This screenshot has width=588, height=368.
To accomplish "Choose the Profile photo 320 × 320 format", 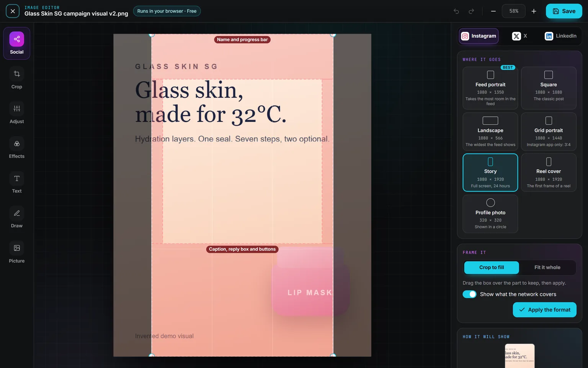I will click(x=490, y=214).
